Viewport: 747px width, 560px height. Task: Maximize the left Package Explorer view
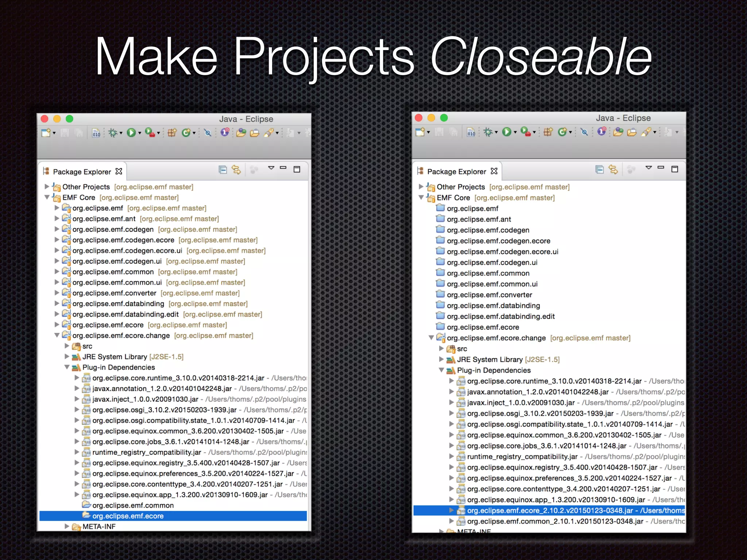[x=297, y=169]
